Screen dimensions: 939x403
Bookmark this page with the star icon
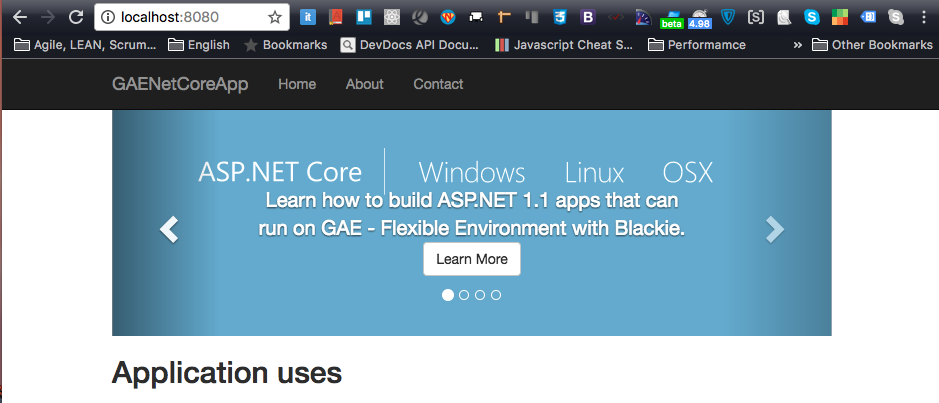(x=275, y=17)
